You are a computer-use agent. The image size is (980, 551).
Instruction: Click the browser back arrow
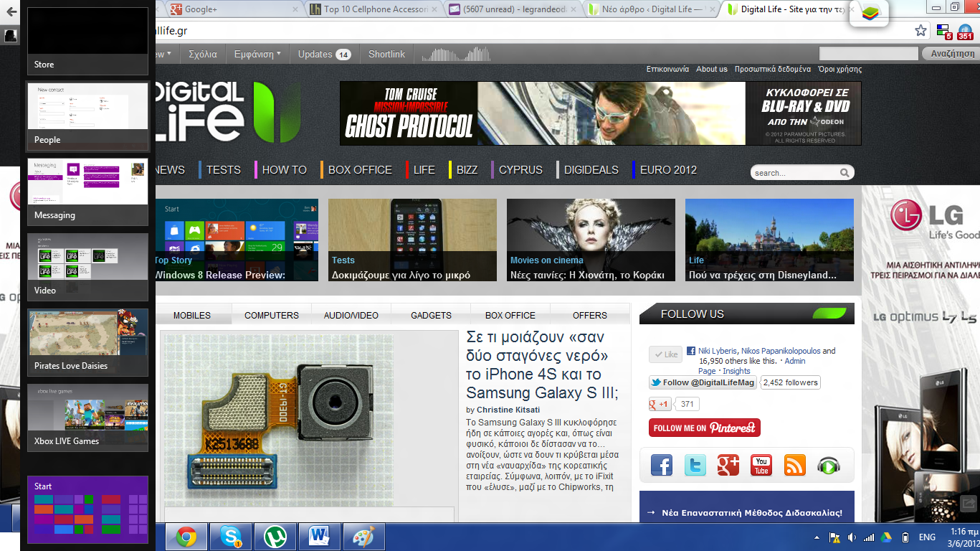click(x=11, y=12)
